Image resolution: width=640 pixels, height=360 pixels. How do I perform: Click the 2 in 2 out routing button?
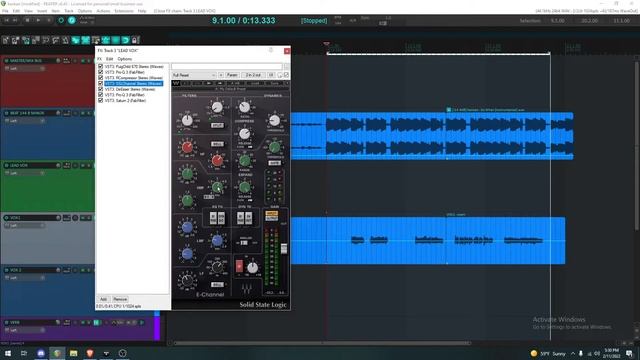coord(253,75)
